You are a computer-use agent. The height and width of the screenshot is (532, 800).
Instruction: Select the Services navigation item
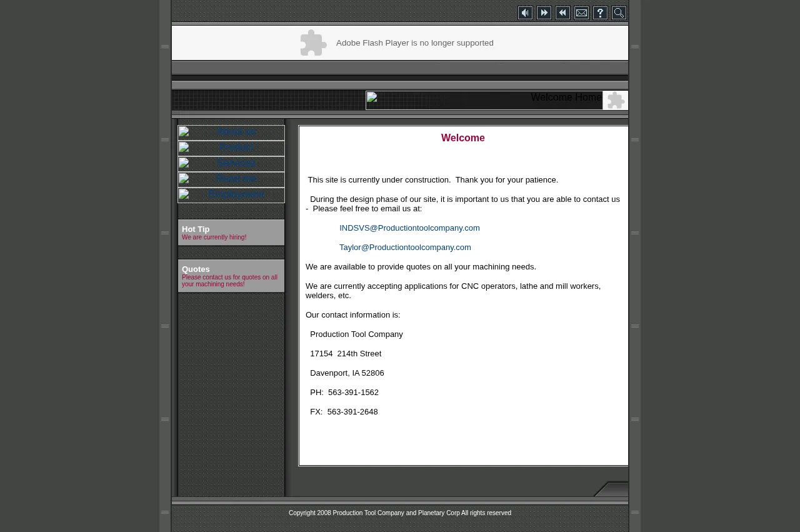236,164
